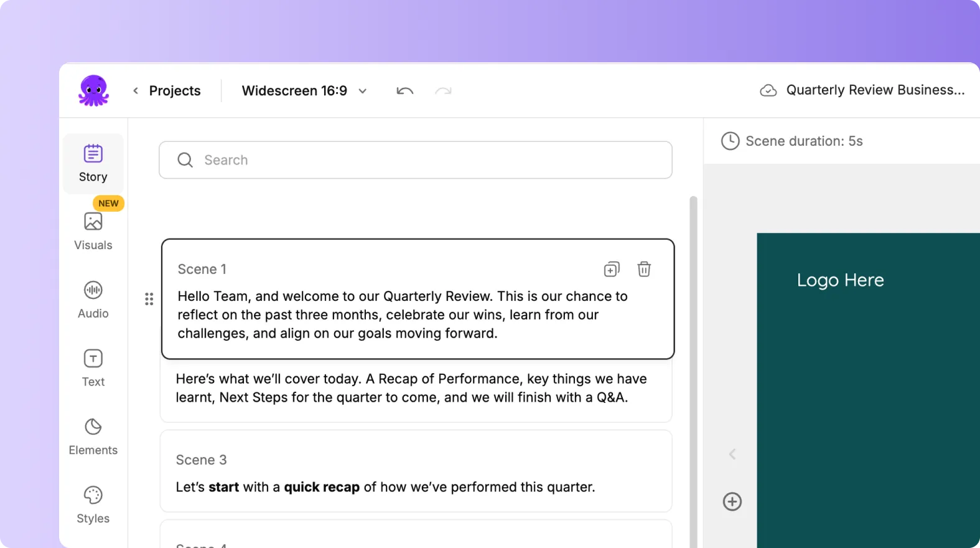Open the Story panel in sidebar
The height and width of the screenshot is (548, 980).
93,163
